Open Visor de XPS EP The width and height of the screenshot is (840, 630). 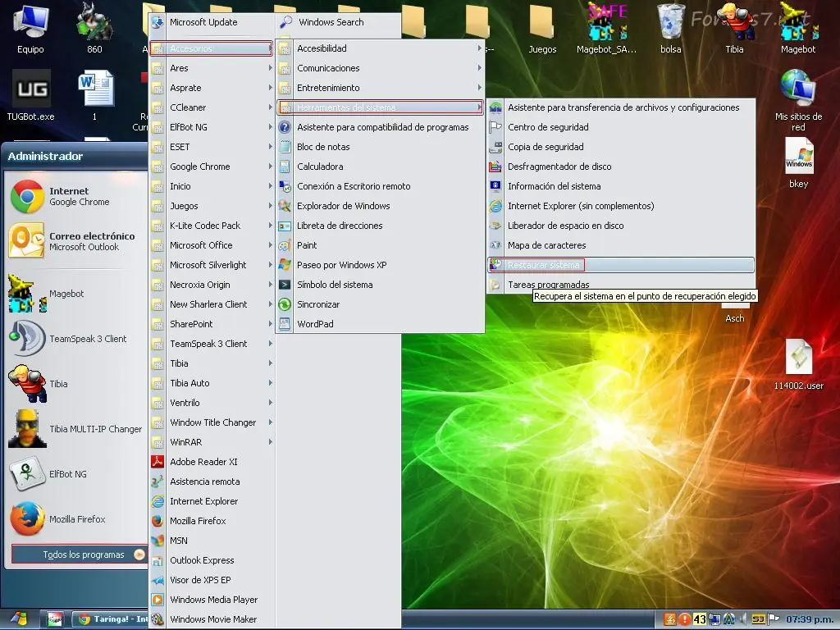(x=211, y=580)
